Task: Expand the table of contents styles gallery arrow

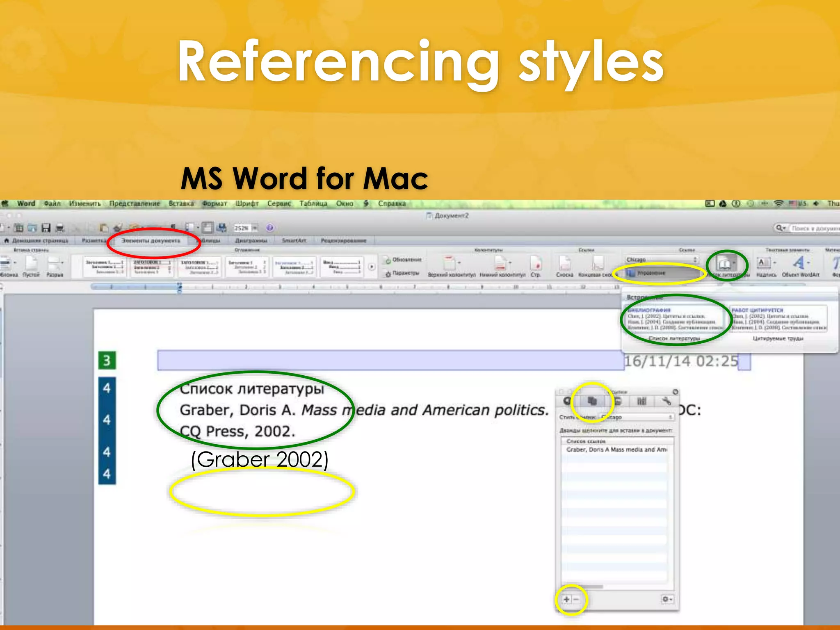Action: click(371, 267)
